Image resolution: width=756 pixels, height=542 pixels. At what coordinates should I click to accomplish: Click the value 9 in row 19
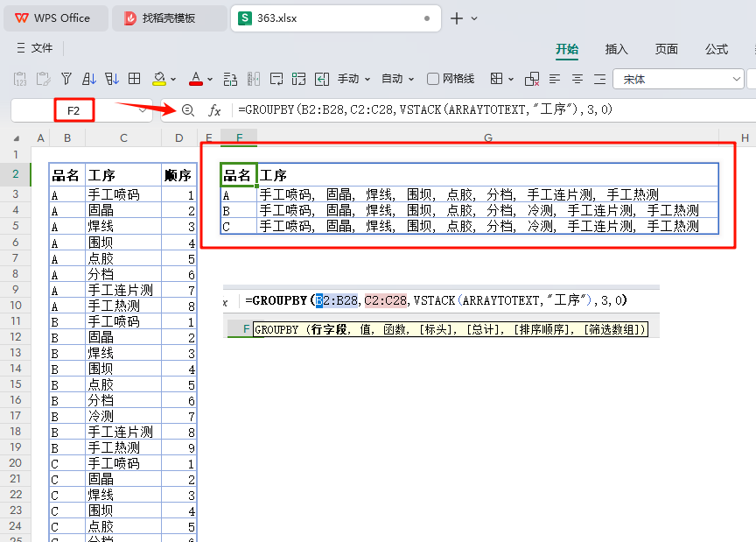[178, 447]
